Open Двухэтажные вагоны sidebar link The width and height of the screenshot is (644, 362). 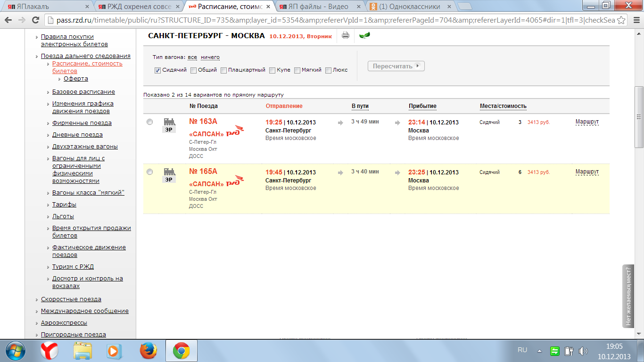click(x=85, y=146)
